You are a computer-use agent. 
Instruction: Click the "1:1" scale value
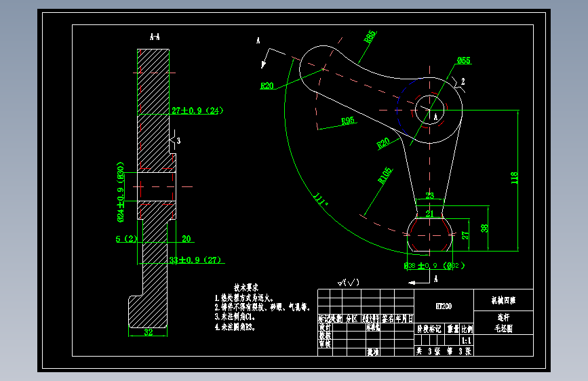(467, 340)
